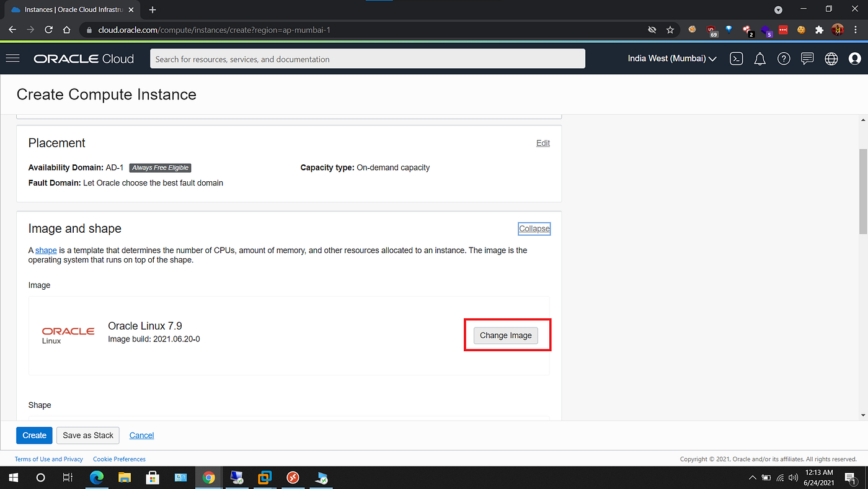Open a new browser tab
The width and height of the screenshot is (868, 489).
point(153,10)
